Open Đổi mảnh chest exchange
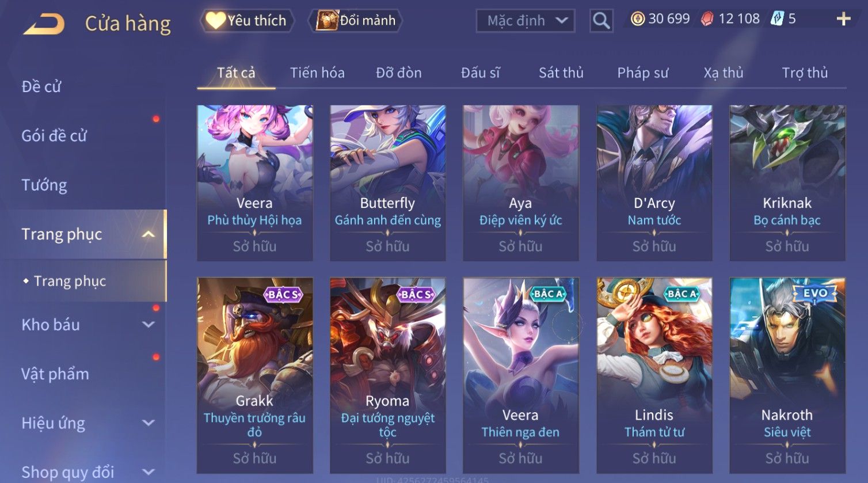868x483 pixels. 355,21
